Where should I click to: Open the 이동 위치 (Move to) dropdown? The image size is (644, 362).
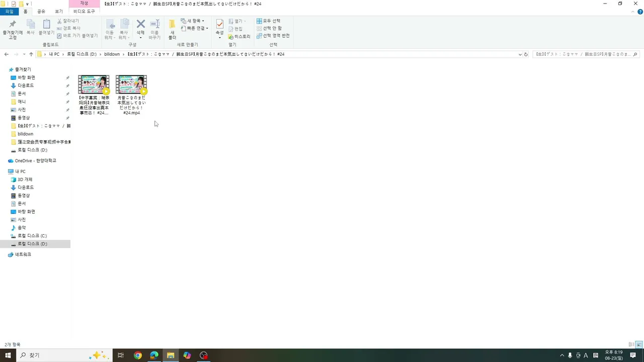(x=110, y=30)
